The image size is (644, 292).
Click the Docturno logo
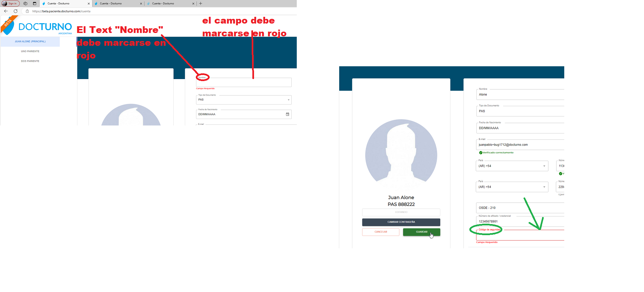(x=37, y=26)
